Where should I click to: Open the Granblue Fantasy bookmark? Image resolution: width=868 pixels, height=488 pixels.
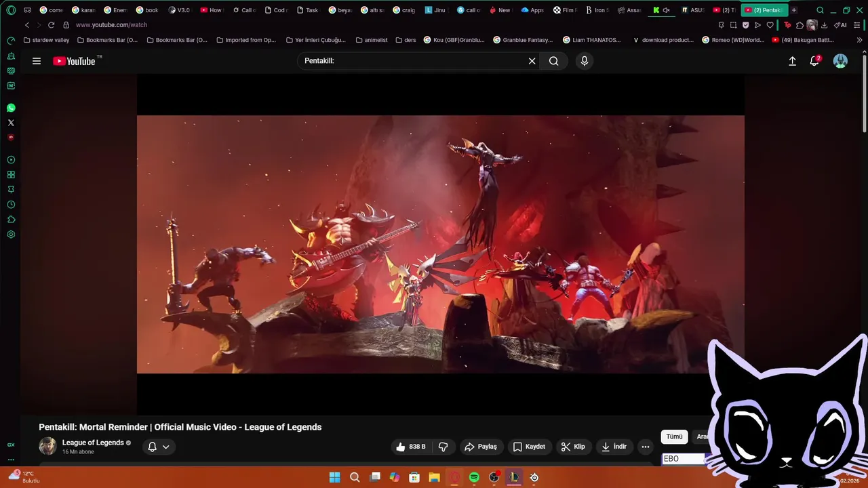(x=523, y=40)
